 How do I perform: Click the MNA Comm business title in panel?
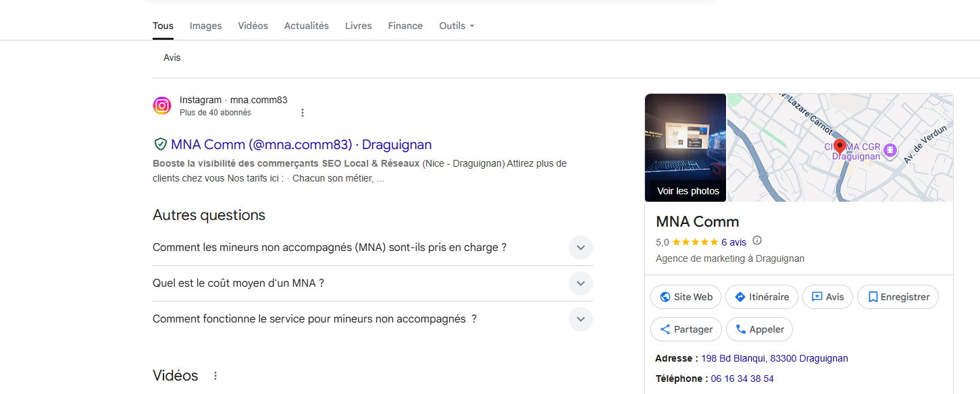[x=698, y=221]
